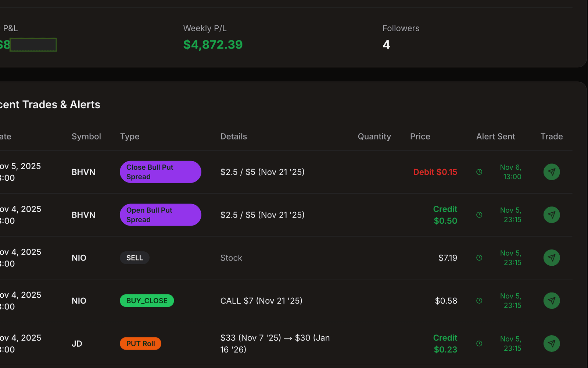Click the JD symbol cell

[77, 344]
